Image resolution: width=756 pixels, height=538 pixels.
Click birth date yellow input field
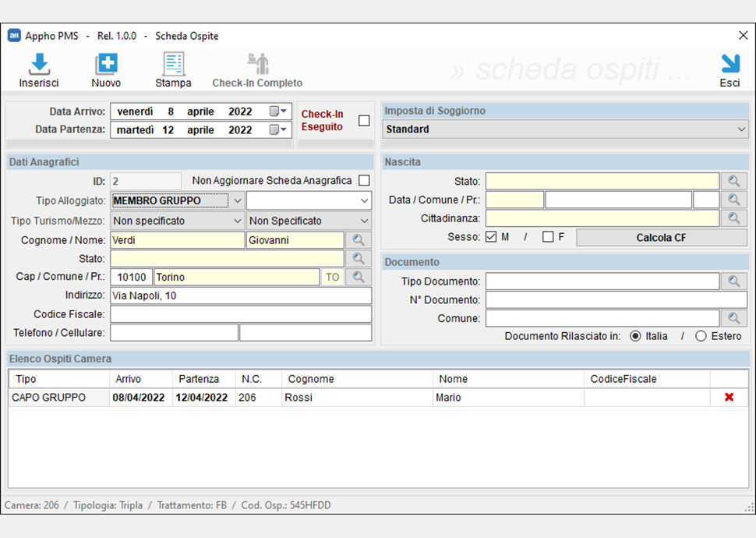coord(514,200)
